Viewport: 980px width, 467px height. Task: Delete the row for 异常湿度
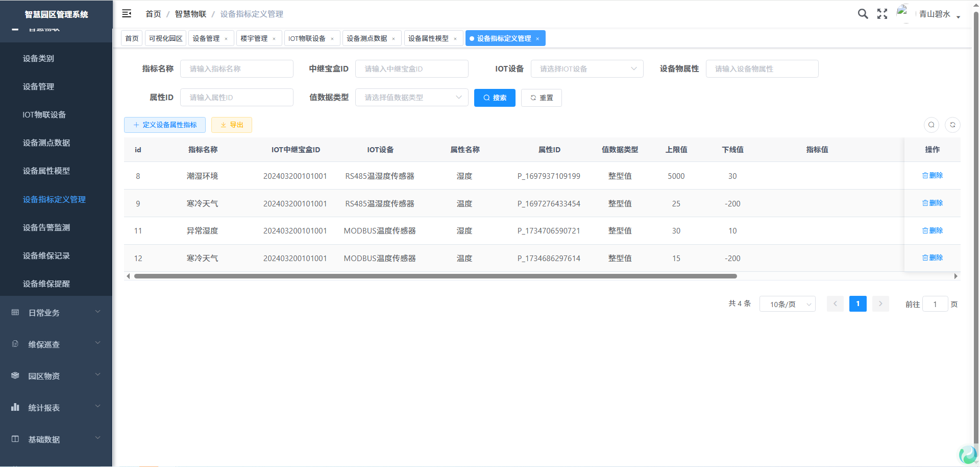click(932, 230)
